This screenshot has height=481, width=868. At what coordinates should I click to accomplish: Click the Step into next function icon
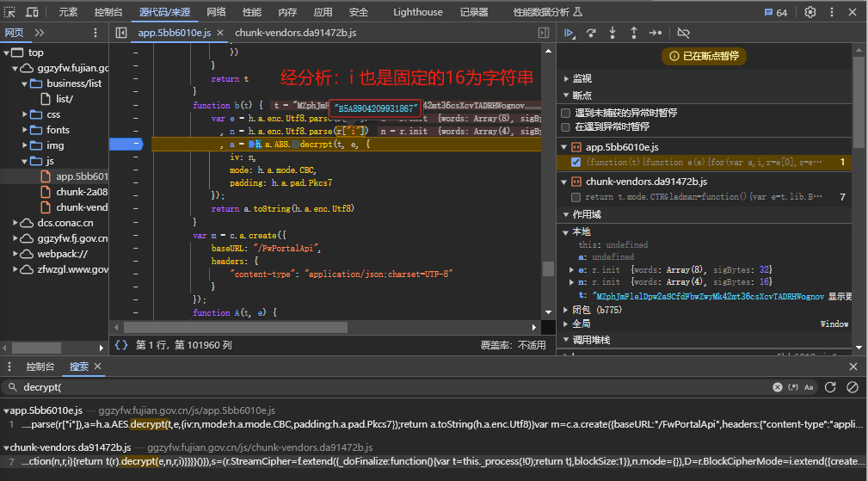[613, 33]
